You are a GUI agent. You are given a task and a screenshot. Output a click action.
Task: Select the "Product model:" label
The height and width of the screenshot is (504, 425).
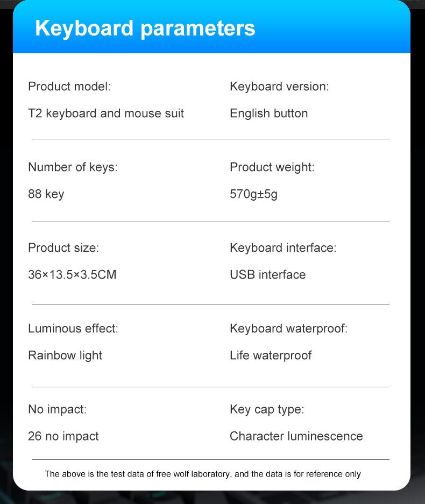click(x=69, y=87)
